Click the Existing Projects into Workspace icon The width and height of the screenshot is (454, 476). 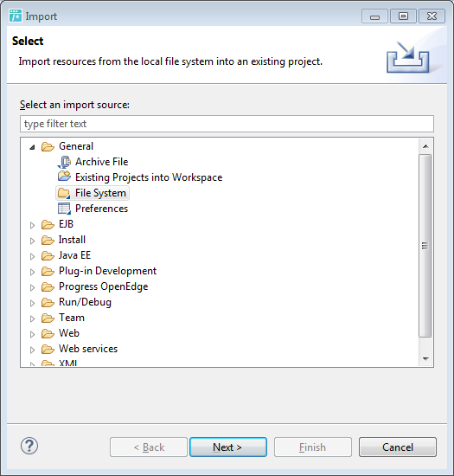click(64, 177)
